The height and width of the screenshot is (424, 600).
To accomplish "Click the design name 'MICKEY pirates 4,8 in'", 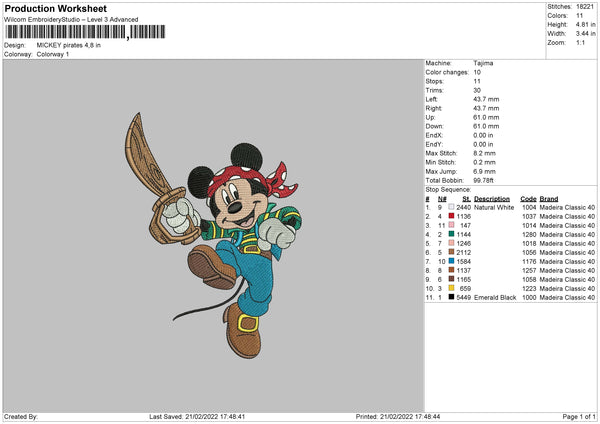I will [x=69, y=45].
